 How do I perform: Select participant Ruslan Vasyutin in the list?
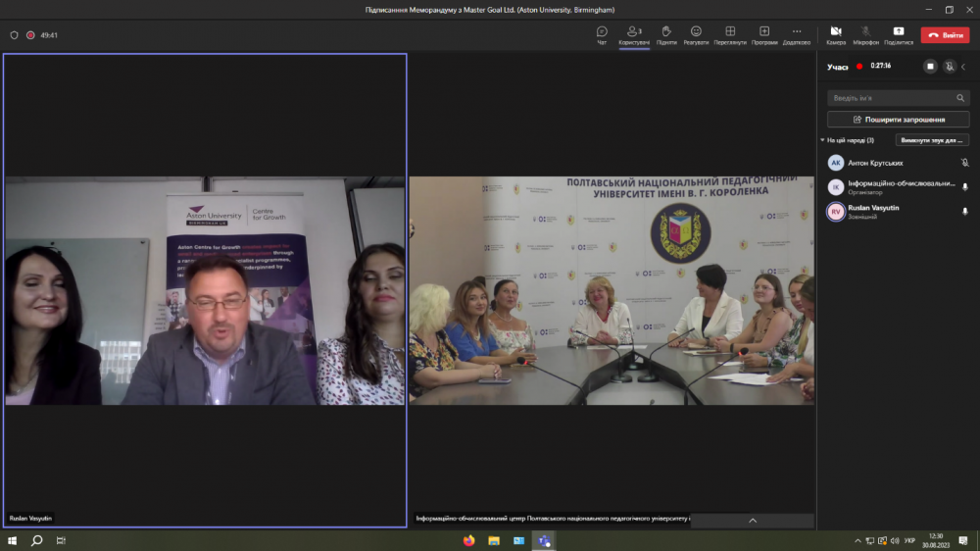873,212
